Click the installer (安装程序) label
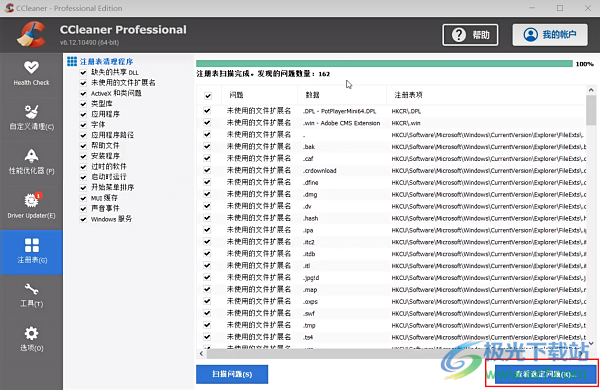Image resolution: width=600 pixels, height=390 pixels. (x=105, y=156)
